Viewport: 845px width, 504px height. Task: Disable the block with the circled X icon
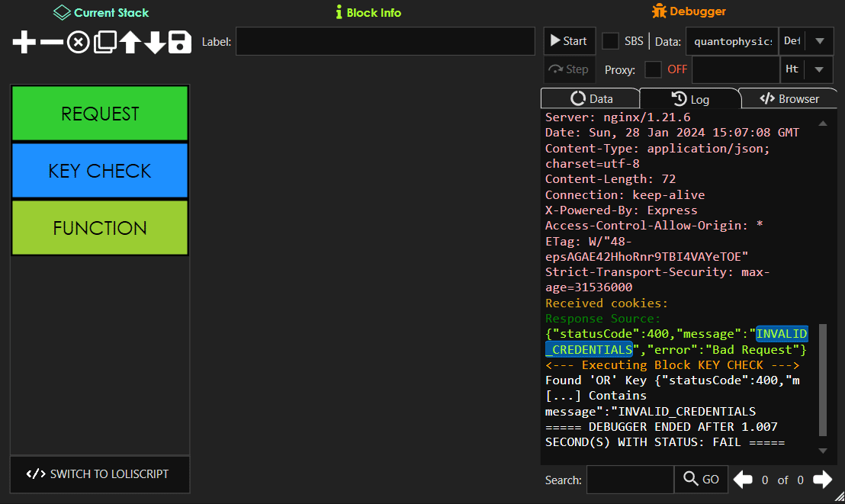77,42
